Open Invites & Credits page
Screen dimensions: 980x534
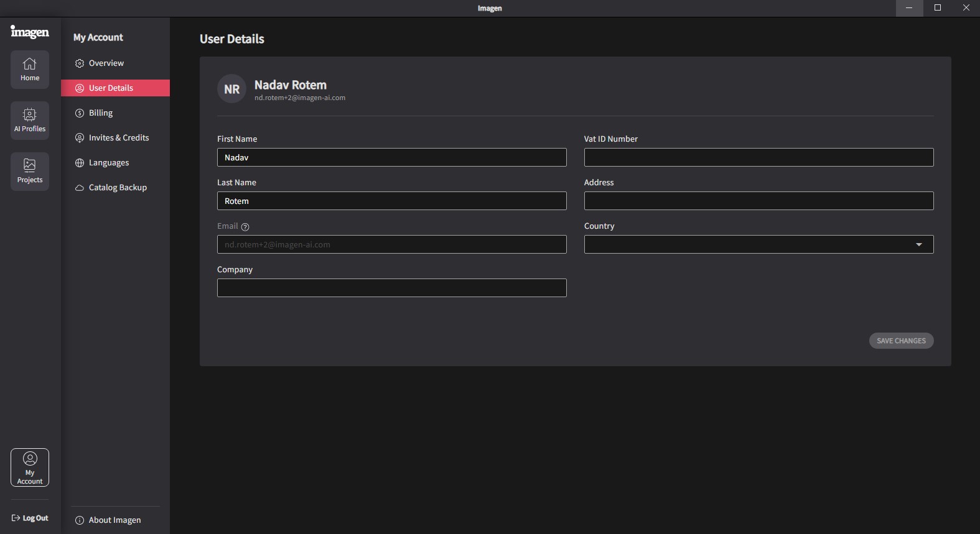(x=115, y=137)
